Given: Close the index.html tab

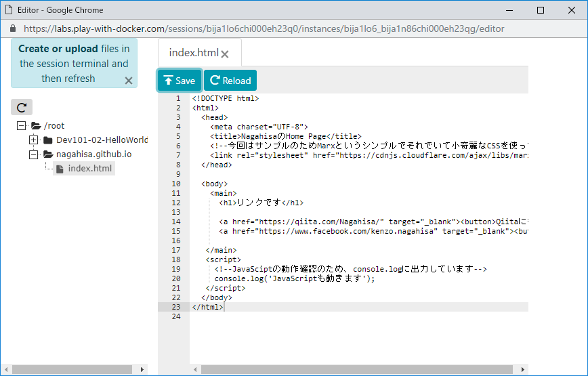Looking at the screenshot, I should [x=225, y=54].
